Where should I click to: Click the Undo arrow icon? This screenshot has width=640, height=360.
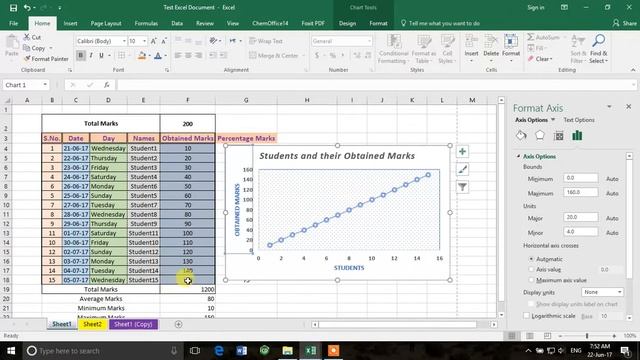27,8
